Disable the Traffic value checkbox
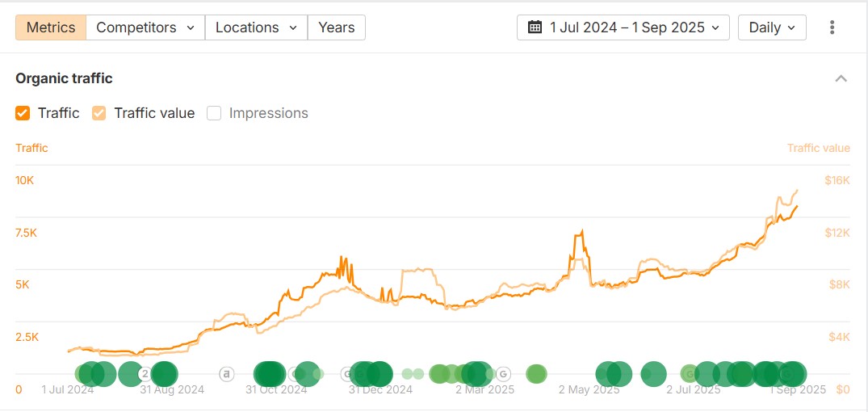 point(99,113)
